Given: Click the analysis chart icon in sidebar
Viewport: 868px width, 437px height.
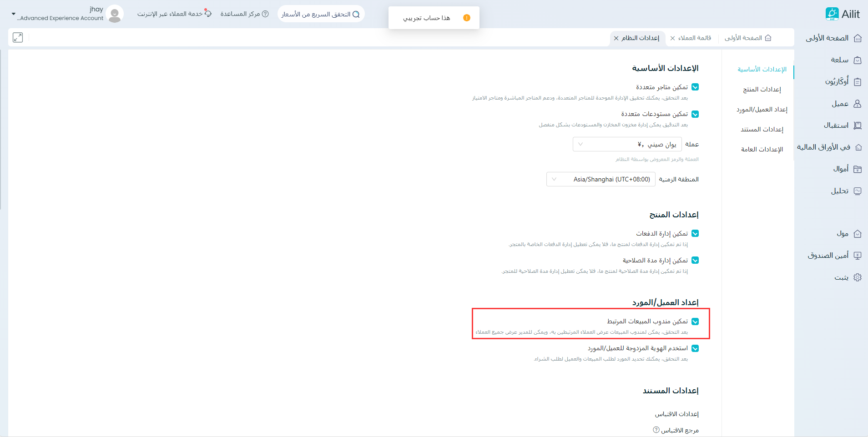Looking at the screenshot, I should coord(858,191).
